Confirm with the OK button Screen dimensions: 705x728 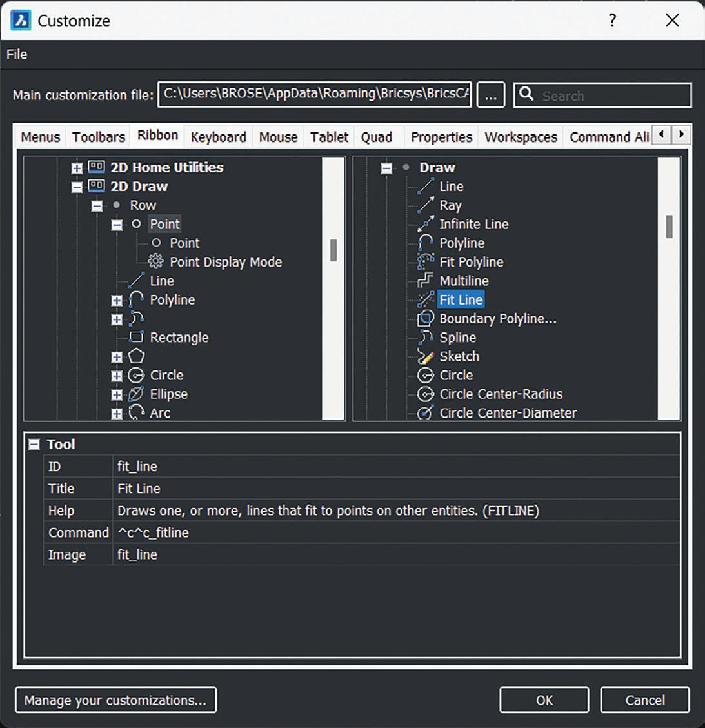click(x=544, y=700)
